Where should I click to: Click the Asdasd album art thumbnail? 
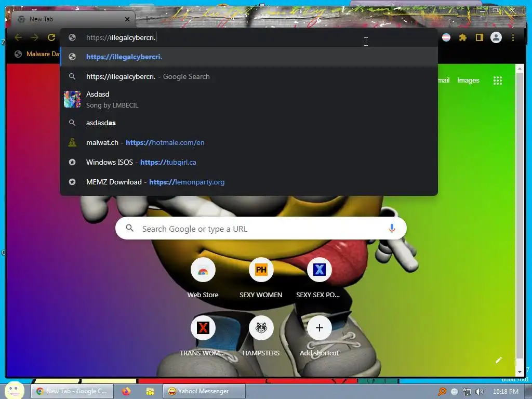tap(72, 99)
